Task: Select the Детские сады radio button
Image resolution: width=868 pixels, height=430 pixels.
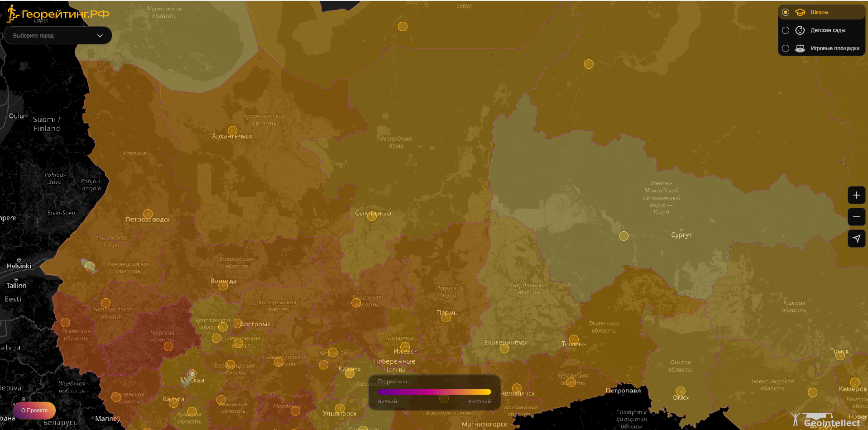Action: pyautogui.click(x=786, y=30)
